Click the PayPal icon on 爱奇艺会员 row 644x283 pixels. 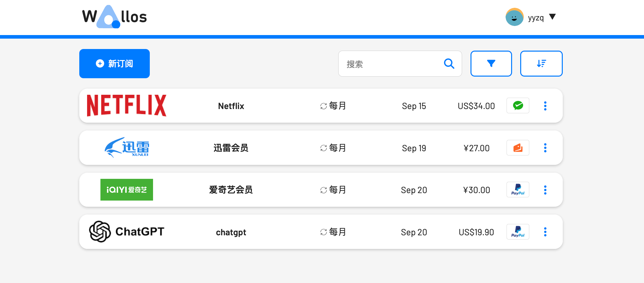[518, 190]
